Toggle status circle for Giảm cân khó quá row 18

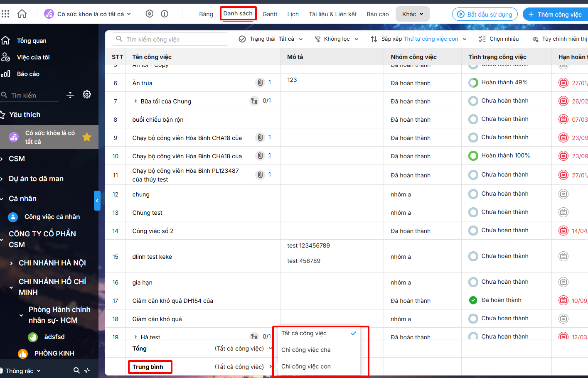(x=473, y=319)
